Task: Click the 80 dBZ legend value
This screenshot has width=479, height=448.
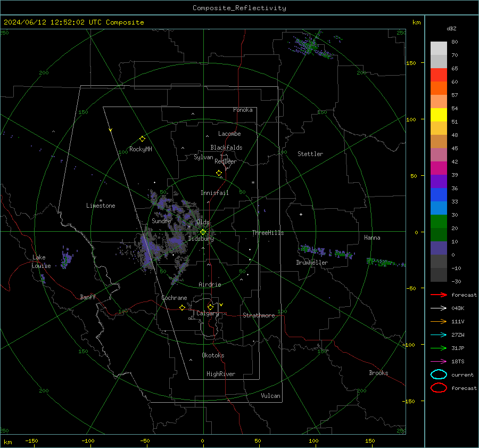Action: [455, 42]
